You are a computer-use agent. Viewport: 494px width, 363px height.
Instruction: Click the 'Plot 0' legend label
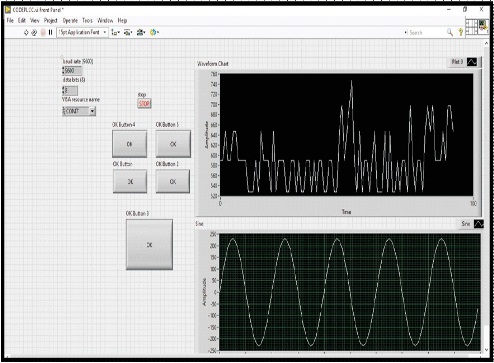click(457, 62)
